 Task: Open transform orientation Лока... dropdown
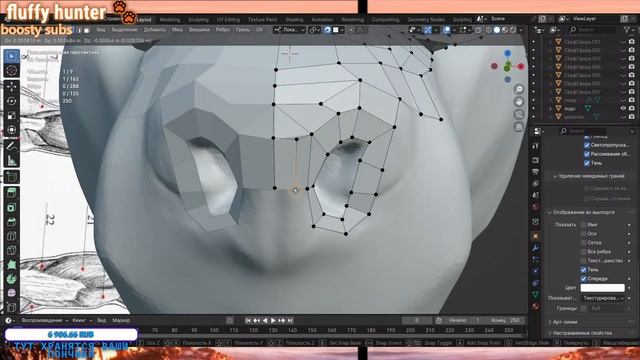point(289,30)
